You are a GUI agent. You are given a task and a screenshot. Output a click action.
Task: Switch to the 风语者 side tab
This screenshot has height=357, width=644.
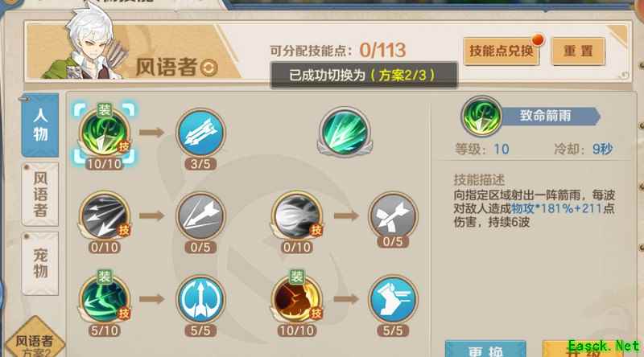point(39,194)
